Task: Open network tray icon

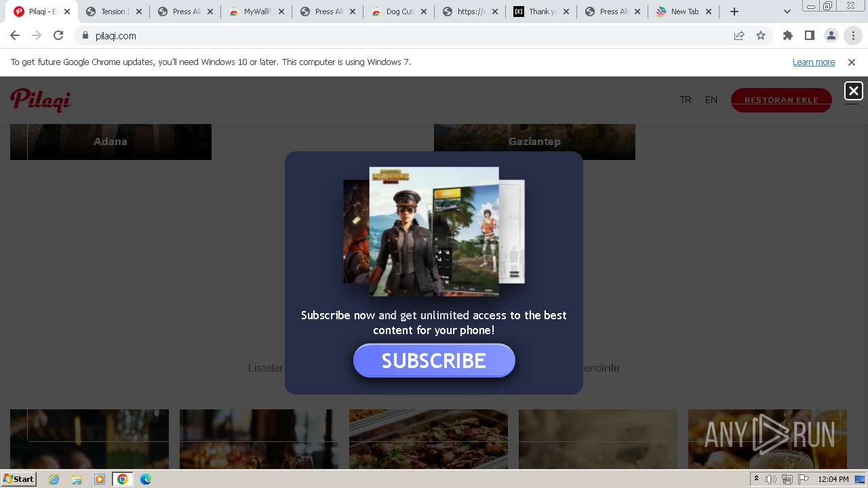Action: 787,479
